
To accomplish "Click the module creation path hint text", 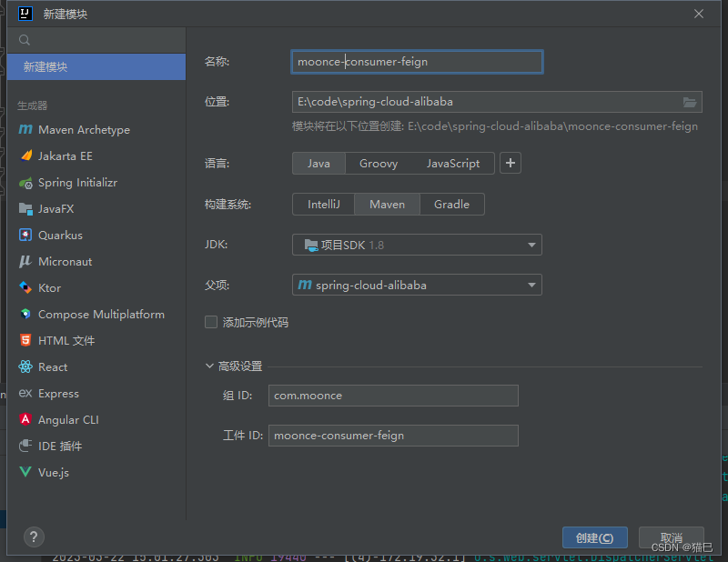I will (x=495, y=126).
